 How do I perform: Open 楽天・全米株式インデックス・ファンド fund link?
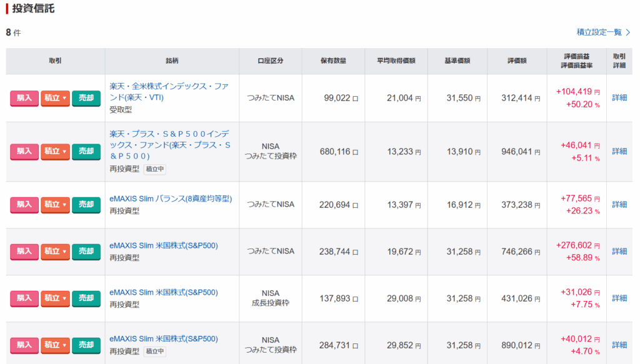pos(169,92)
